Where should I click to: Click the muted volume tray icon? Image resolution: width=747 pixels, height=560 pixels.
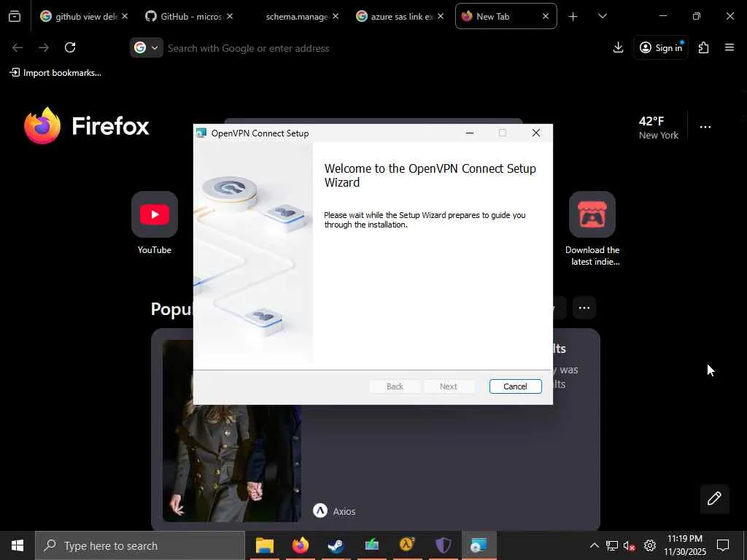click(x=630, y=545)
